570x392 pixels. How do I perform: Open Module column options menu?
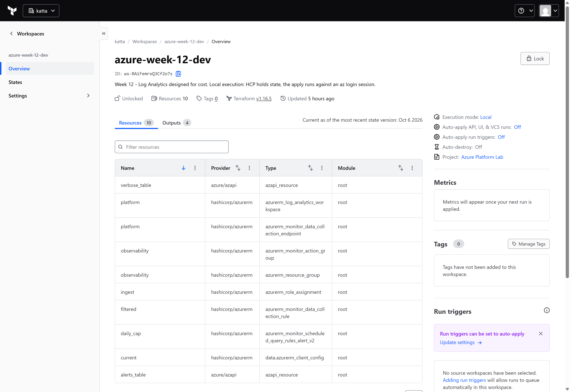(x=412, y=168)
